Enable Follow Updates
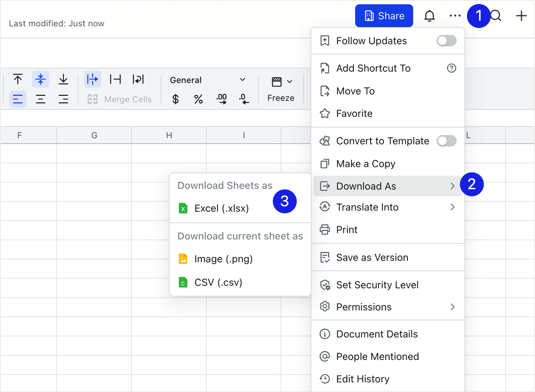This screenshot has height=392, width=535. click(x=446, y=41)
